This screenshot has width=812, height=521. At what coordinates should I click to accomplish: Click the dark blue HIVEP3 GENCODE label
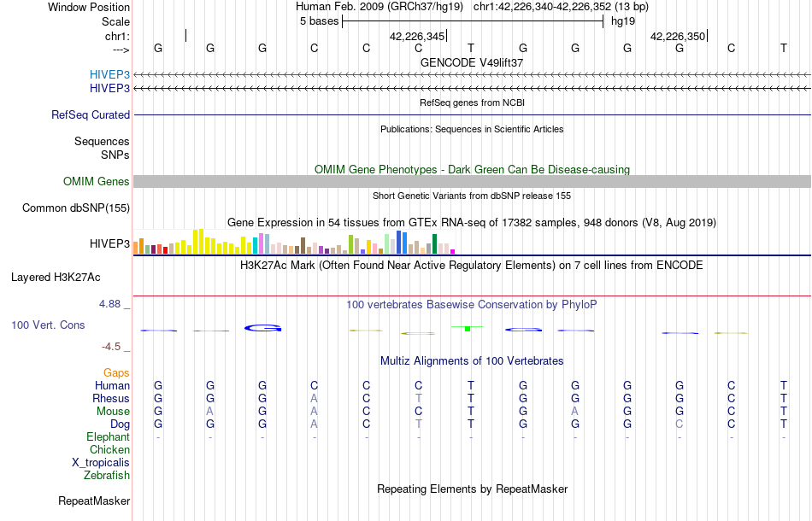pos(109,89)
